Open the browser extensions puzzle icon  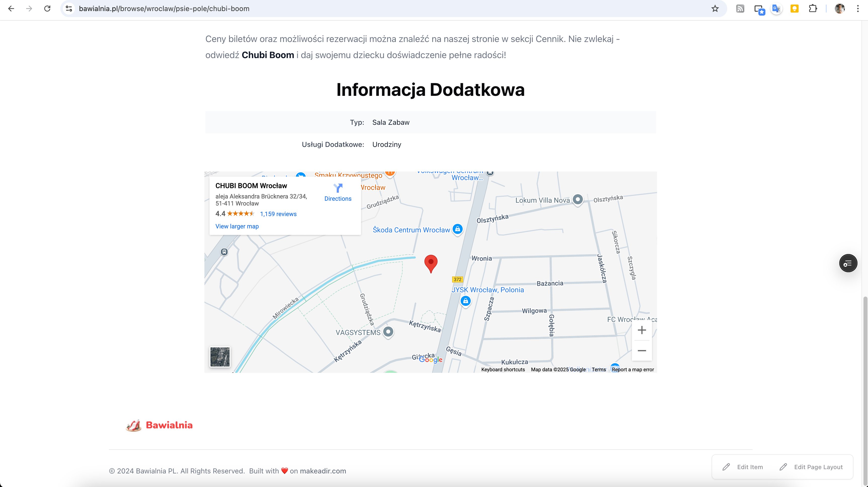[x=813, y=9]
